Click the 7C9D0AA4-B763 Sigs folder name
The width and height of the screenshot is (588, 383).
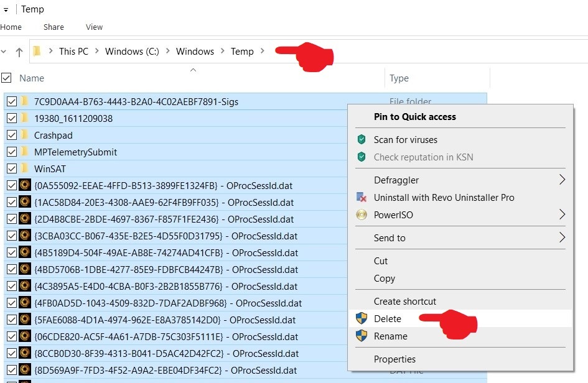pos(136,101)
